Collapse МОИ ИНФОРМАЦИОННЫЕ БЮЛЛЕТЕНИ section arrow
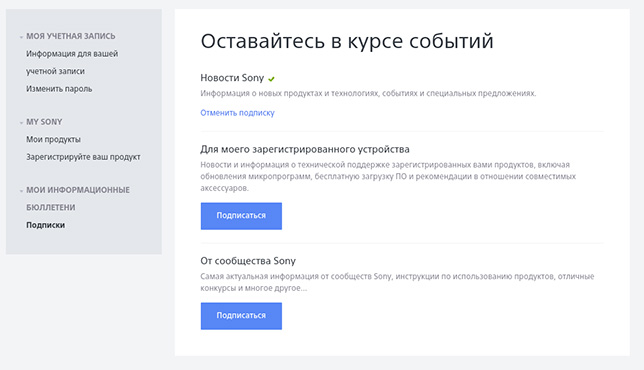Image resolution: width=644 pixels, height=370 pixels. click(21, 191)
